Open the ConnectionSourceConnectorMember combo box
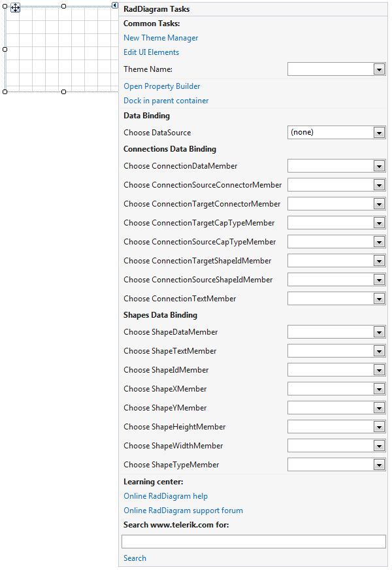This screenshot has width=392, height=570. tap(380, 184)
